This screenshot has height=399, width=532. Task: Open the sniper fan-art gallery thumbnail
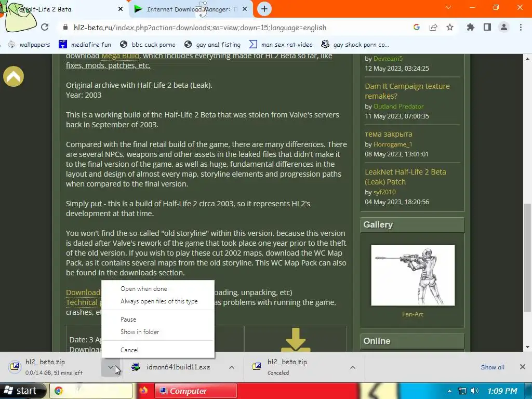(x=413, y=275)
